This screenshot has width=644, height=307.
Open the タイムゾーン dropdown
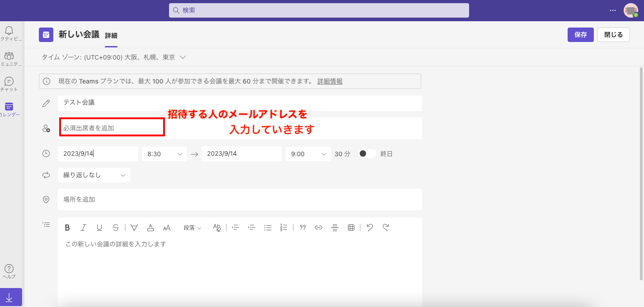pyautogui.click(x=182, y=57)
